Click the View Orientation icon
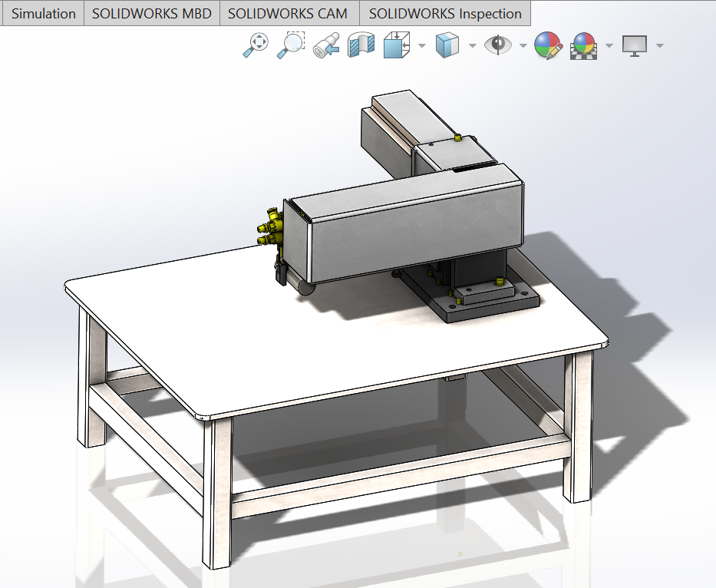The height and width of the screenshot is (588, 716). (x=396, y=45)
